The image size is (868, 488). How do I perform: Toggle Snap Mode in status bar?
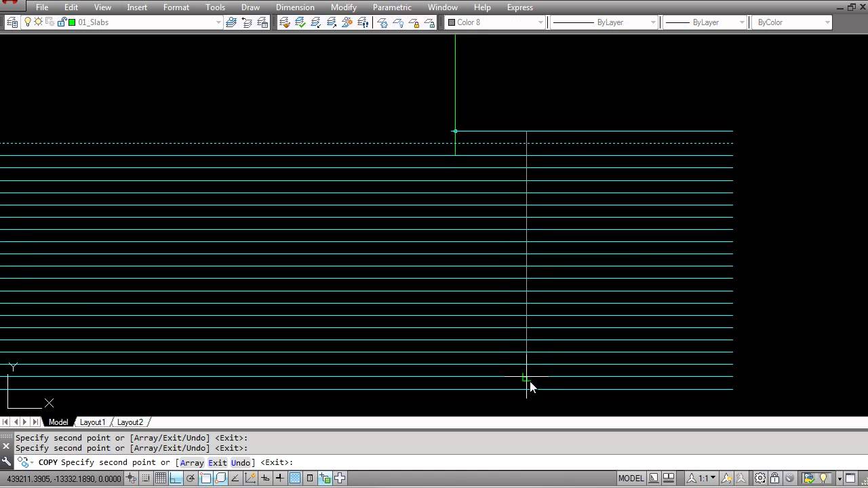pos(146,479)
